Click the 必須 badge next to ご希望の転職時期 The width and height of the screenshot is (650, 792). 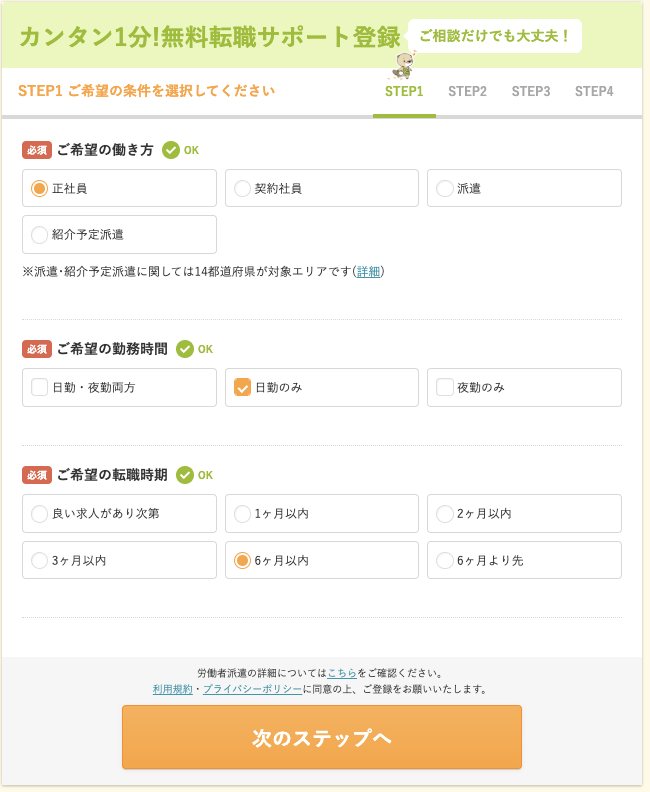pyautogui.click(x=37, y=475)
